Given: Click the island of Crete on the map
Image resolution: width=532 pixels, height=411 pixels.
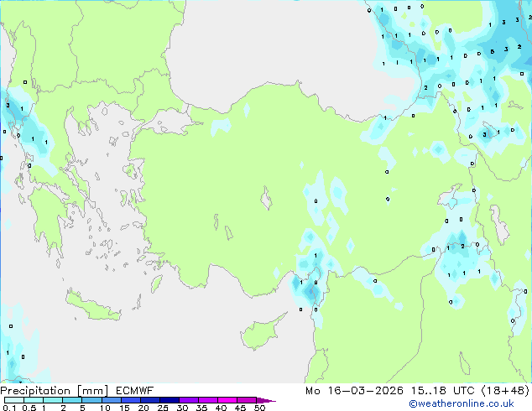Looking at the screenshot, I should 93,306.
